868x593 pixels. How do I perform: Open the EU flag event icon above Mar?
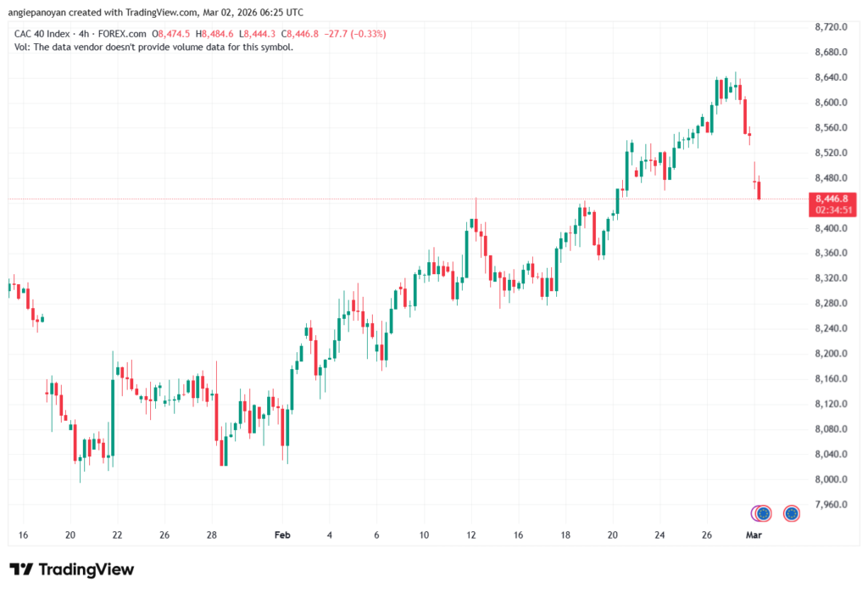coord(764,513)
